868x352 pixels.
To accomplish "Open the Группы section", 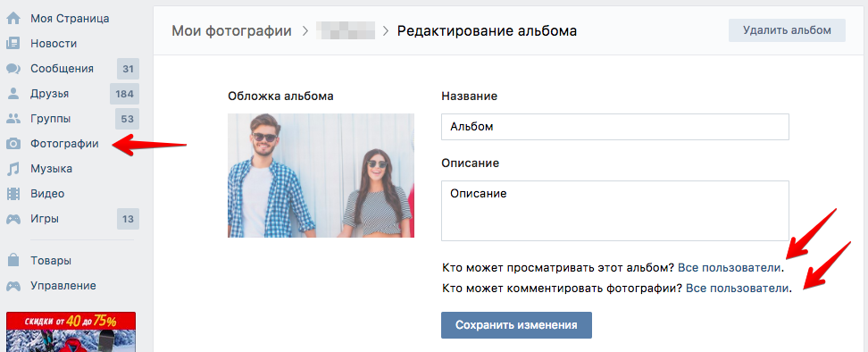I will click(x=50, y=119).
